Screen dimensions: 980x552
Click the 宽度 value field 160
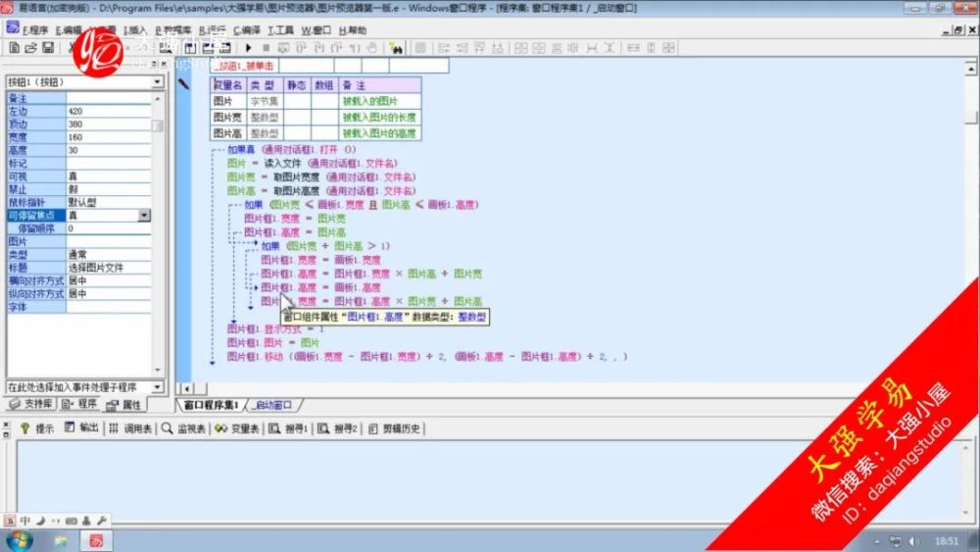pyautogui.click(x=108, y=137)
